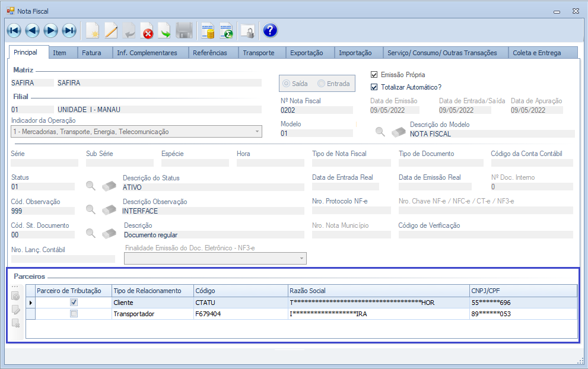Check Parceiro de Tributação for Transportador
This screenshot has height=369, width=588.
coord(74,314)
